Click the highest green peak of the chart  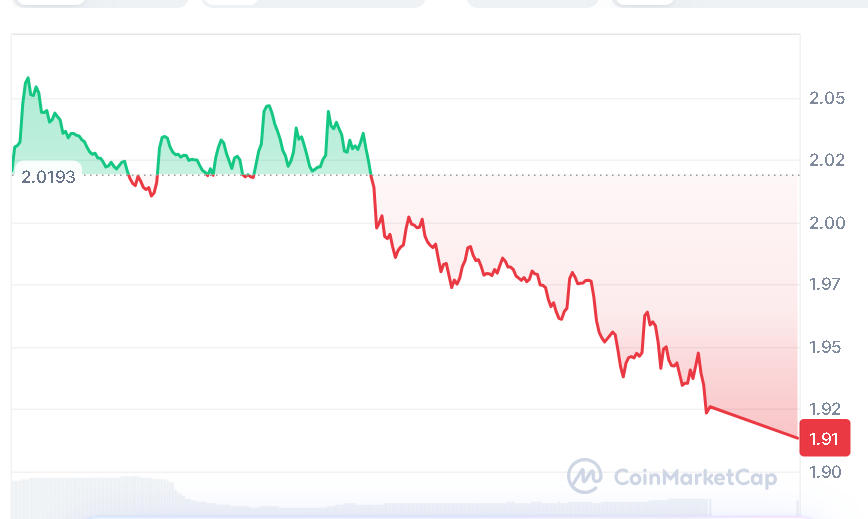tap(27, 78)
